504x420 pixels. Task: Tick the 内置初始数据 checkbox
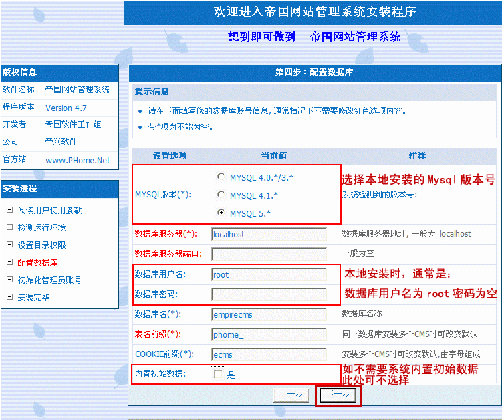[218, 374]
